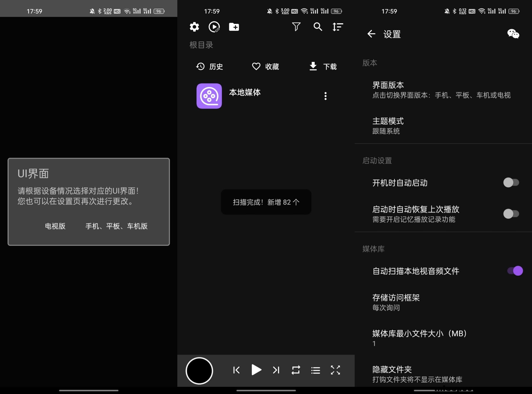Open three-dot menu for 本地媒体
Image resolution: width=532 pixels, height=394 pixels.
tap(325, 96)
